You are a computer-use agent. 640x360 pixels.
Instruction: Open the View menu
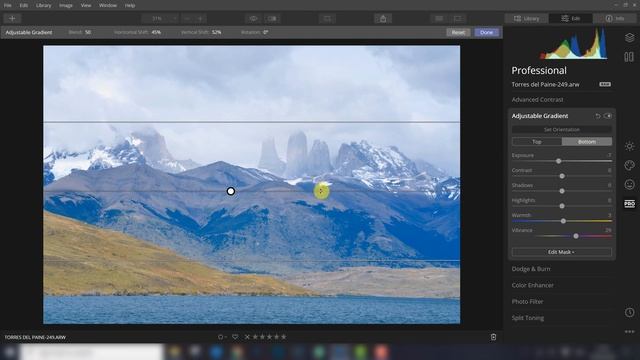coord(86,5)
